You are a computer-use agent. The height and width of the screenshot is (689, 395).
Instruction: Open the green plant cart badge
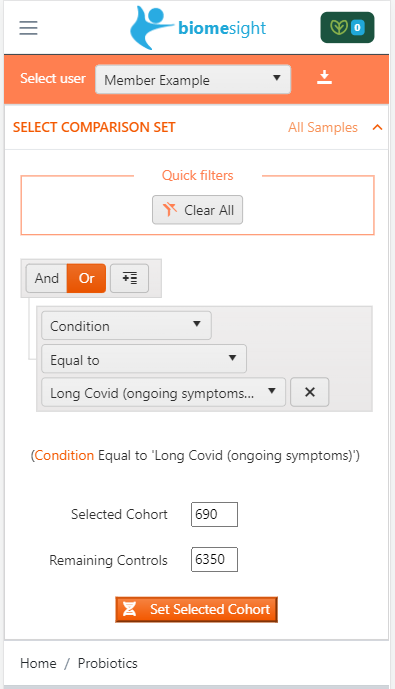347,28
